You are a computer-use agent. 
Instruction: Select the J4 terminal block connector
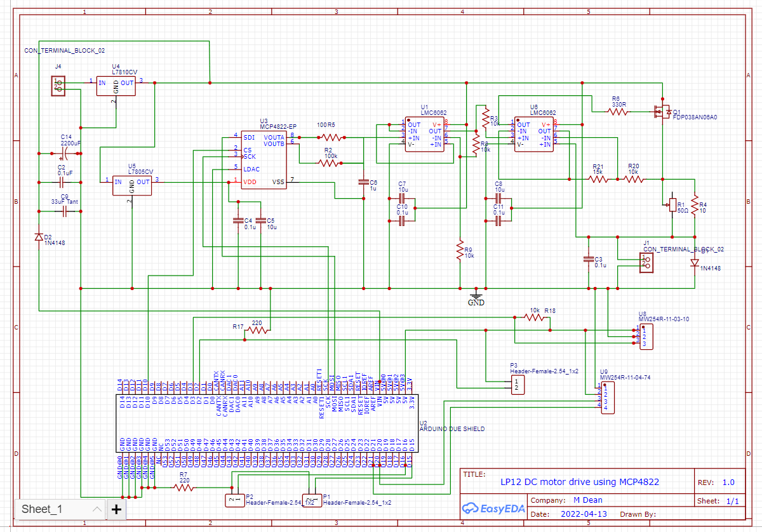point(58,85)
